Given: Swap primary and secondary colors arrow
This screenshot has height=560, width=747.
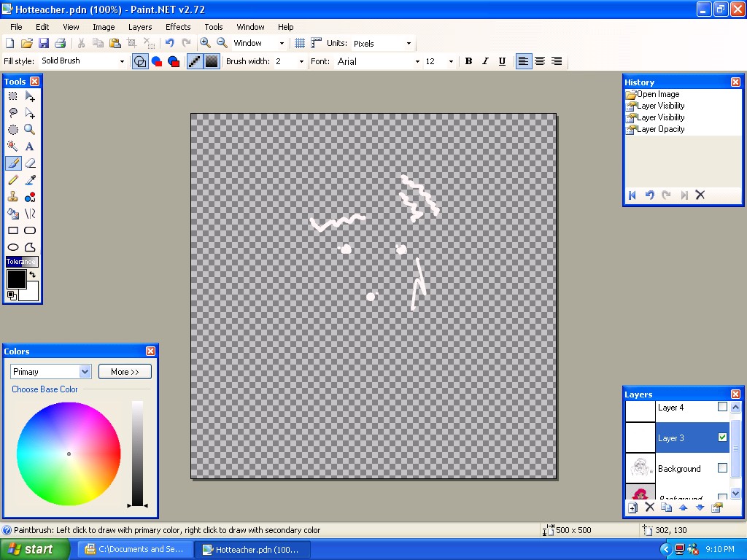Looking at the screenshot, I should (32, 275).
